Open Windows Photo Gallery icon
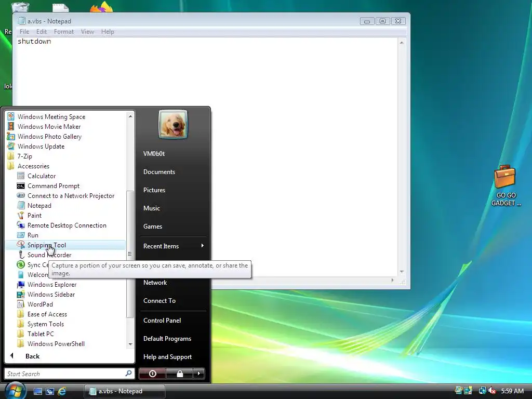 tap(11, 137)
